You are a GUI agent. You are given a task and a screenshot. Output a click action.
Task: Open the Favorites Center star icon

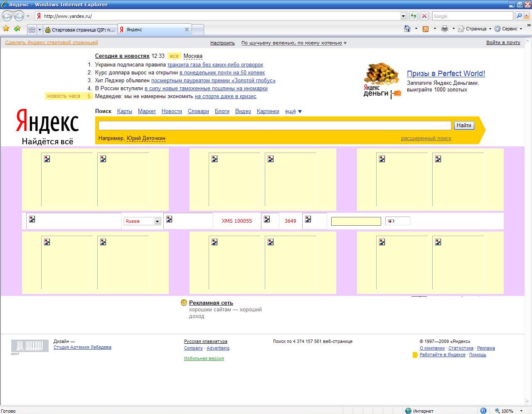point(6,29)
